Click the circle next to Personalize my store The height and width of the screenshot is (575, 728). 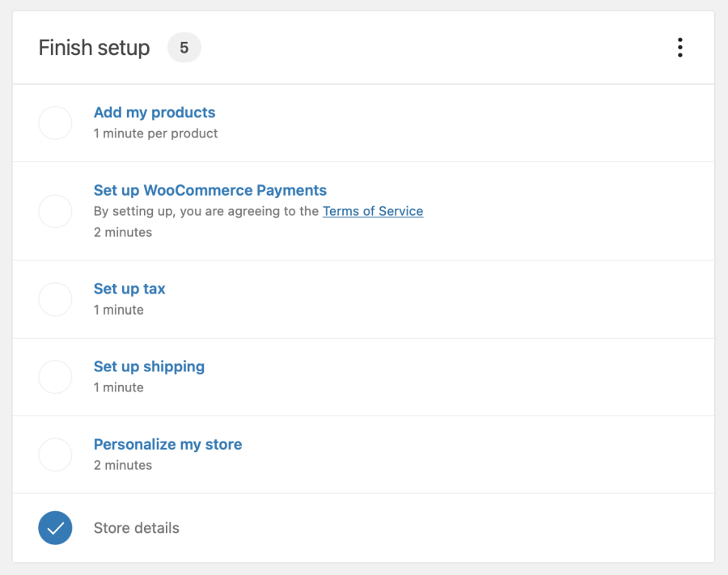point(55,455)
